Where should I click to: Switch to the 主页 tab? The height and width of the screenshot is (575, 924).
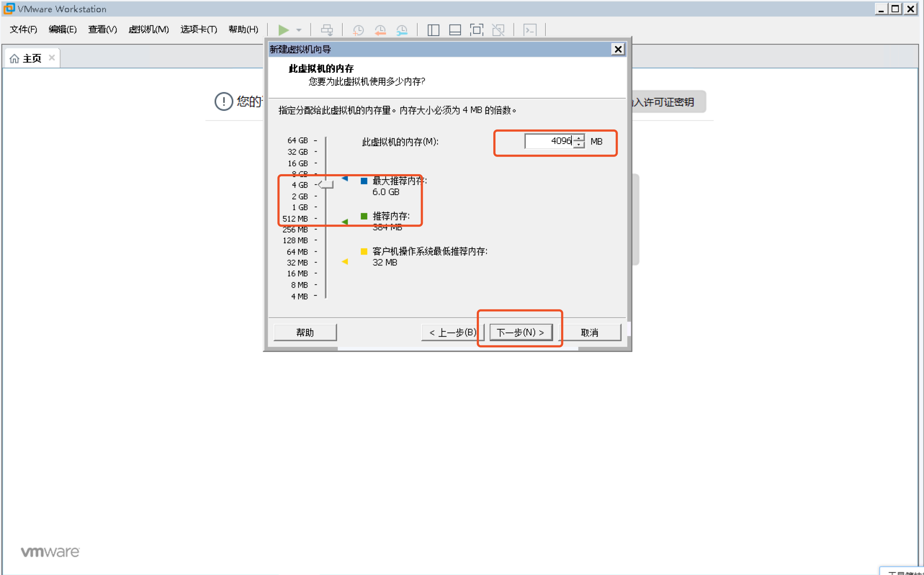pyautogui.click(x=32, y=58)
